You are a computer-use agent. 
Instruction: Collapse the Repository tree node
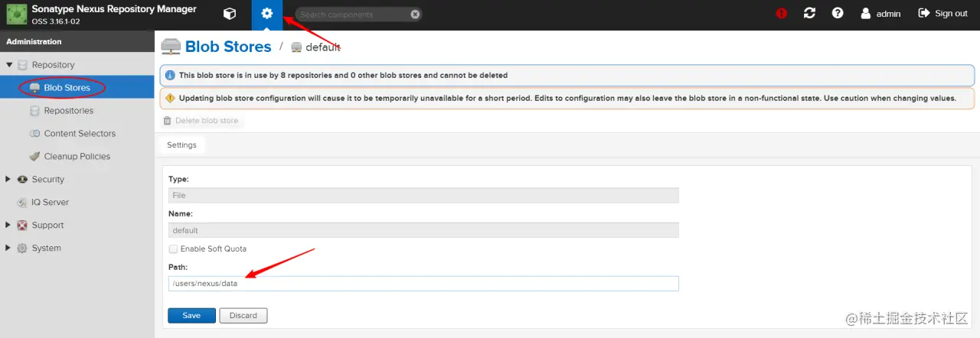tap(9, 65)
